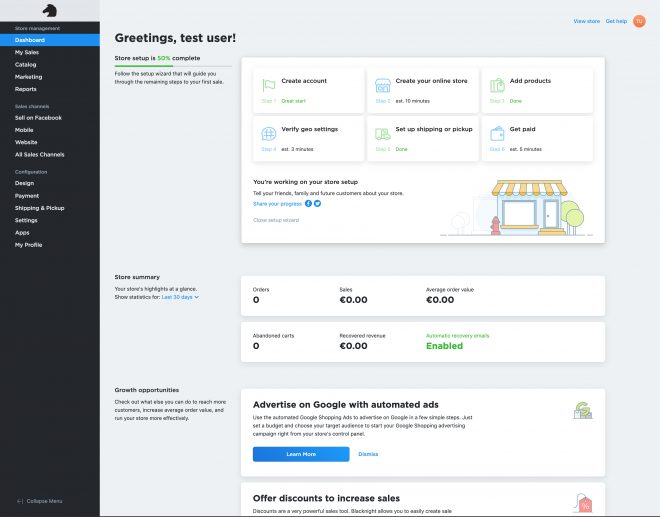This screenshot has width=660, height=517.
Task: Go to My Sales
Action: [x=27, y=52]
